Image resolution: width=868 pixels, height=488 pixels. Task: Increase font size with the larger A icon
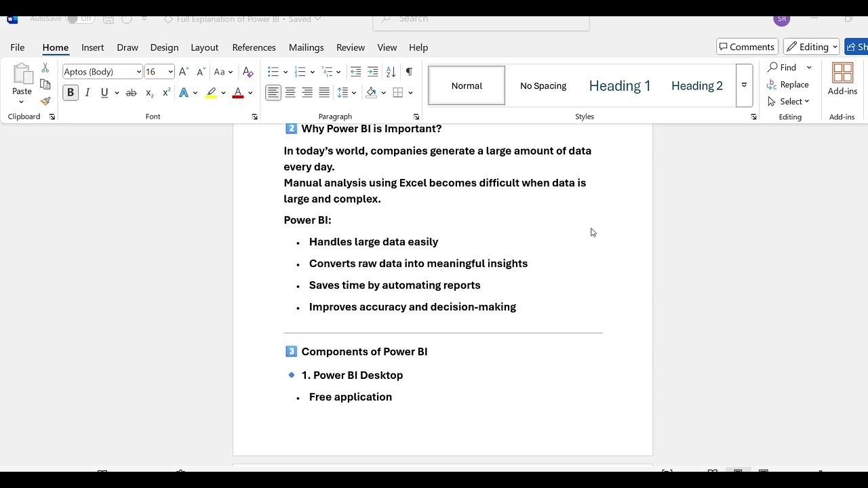pyautogui.click(x=183, y=72)
